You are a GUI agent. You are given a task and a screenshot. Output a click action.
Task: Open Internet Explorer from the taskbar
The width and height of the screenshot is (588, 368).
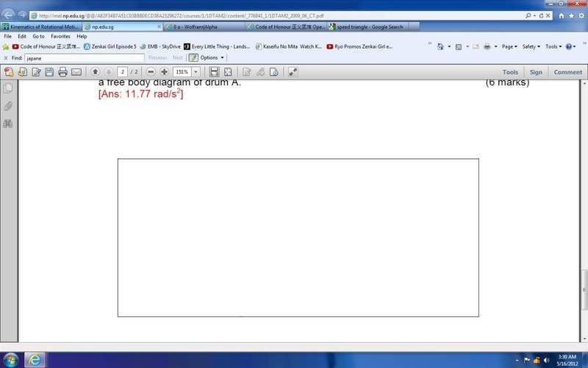tap(35, 360)
